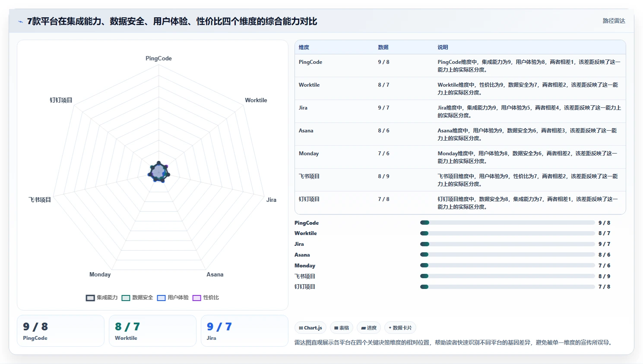Click the Jira row description text
The height and width of the screenshot is (364, 643).
click(529, 111)
